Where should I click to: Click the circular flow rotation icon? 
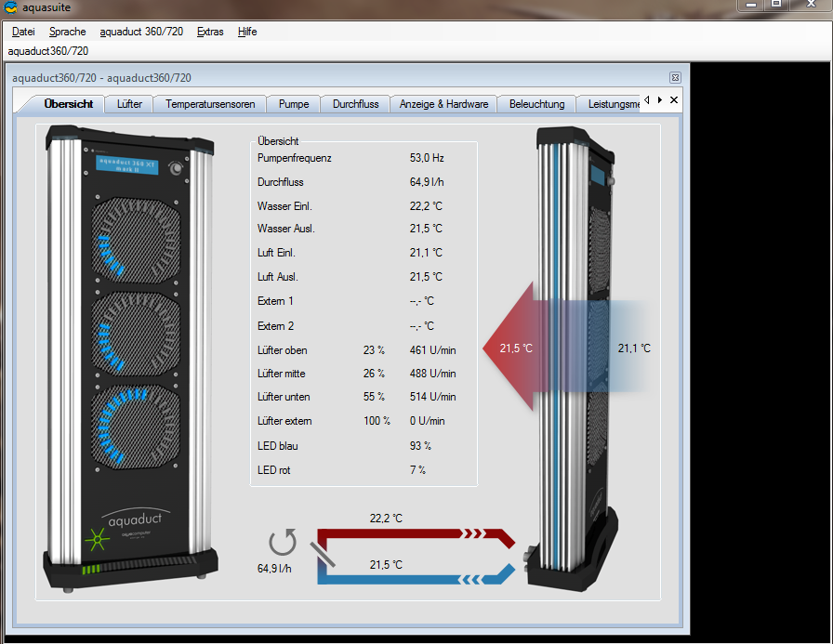(282, 543)
